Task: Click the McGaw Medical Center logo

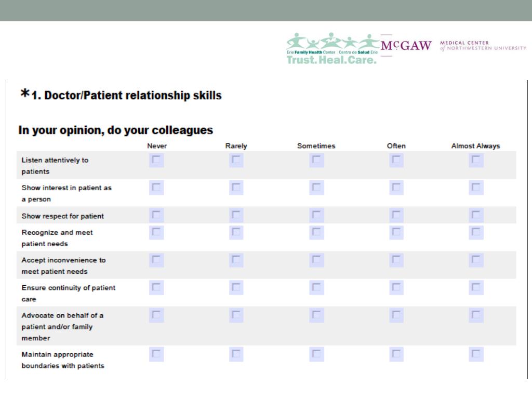Action: [x=454, y=46]
